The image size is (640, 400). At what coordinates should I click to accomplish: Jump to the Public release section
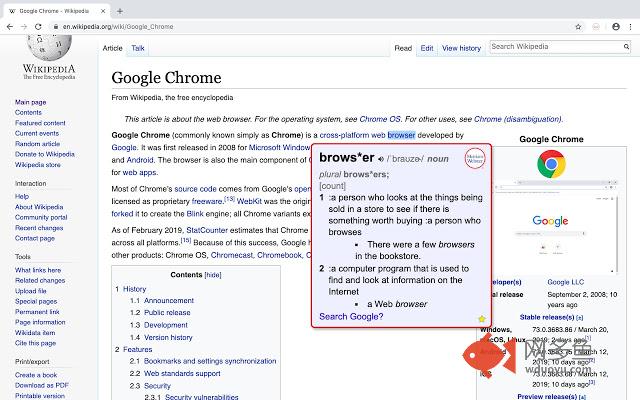point(167,313)
